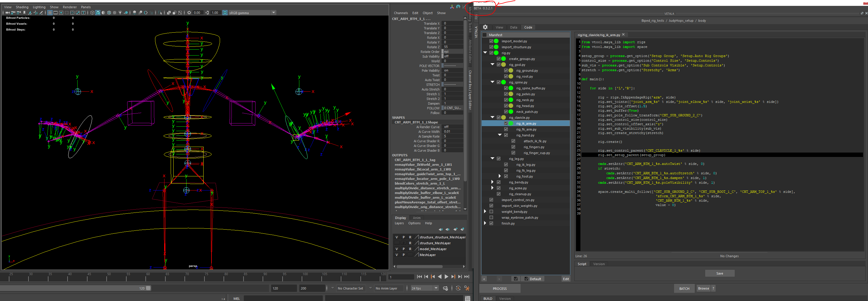Toggle the rig_hand.py checkbox
The width and height of the screenshot is (868, 301).
click(506, 135)
